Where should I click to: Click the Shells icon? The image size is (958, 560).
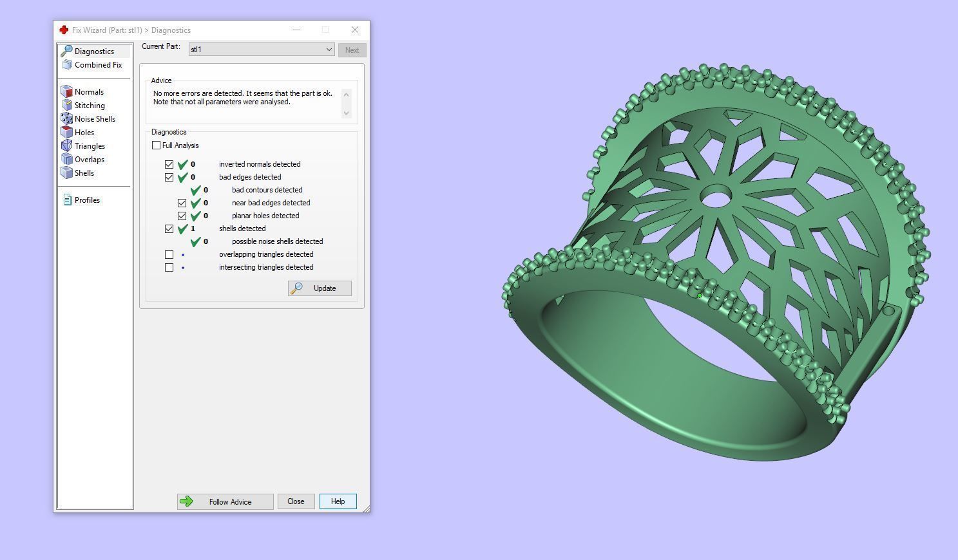66,173
